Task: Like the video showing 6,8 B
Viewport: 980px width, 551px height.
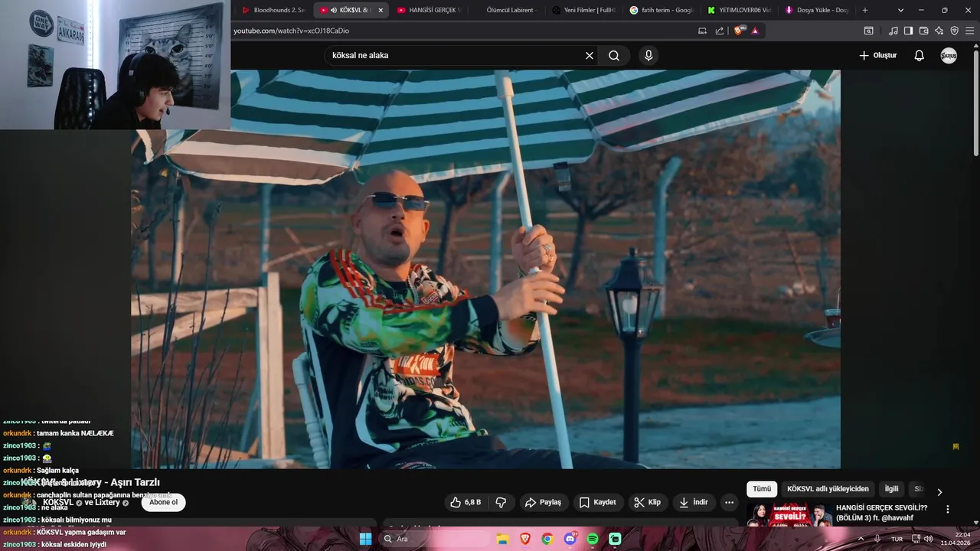Action: 466,502
